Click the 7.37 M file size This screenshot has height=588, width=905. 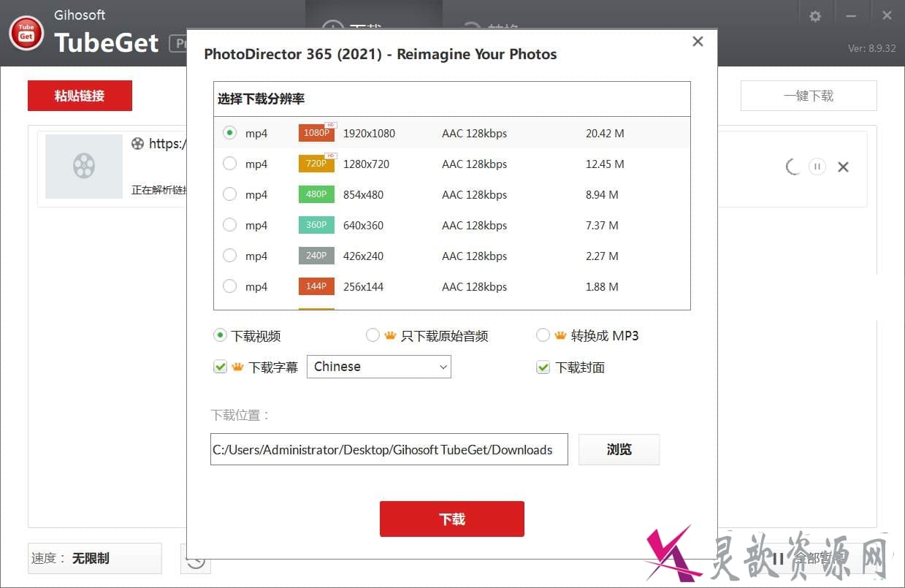[602, 225]
